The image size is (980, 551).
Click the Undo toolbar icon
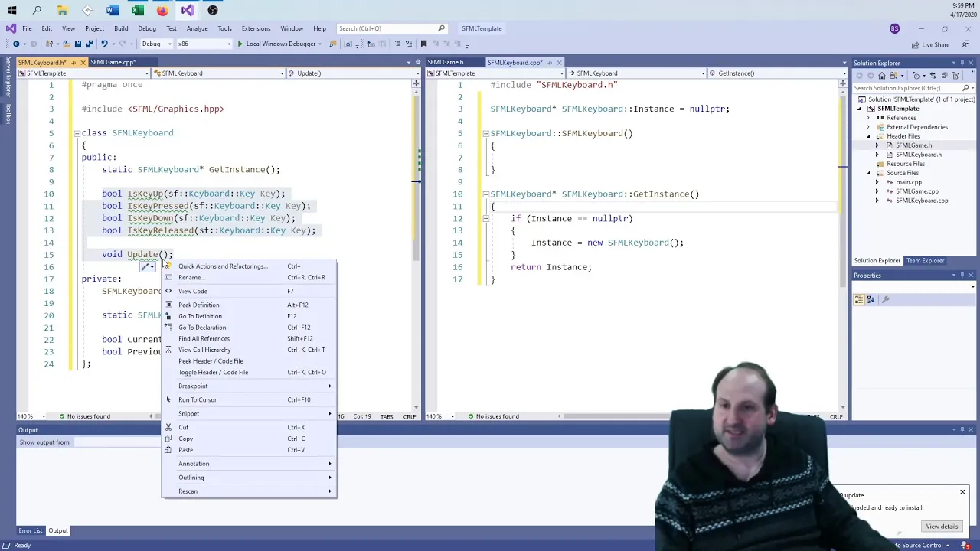click(x=105, y=44)
